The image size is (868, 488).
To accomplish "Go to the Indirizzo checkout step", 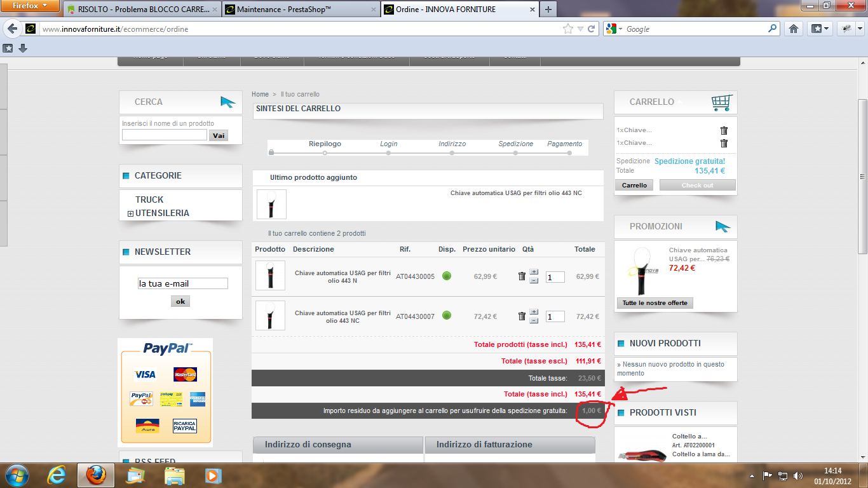I will click(x=452, y=144).
